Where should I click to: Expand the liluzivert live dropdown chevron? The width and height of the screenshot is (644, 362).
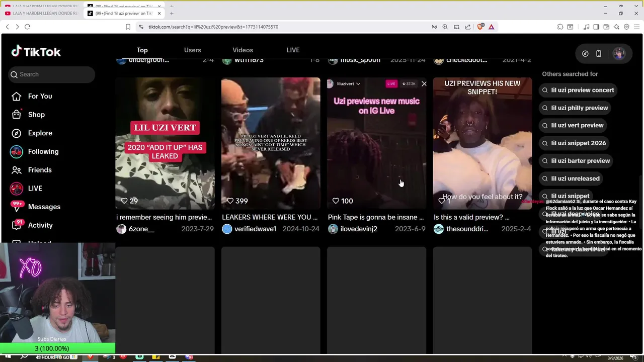358,84
